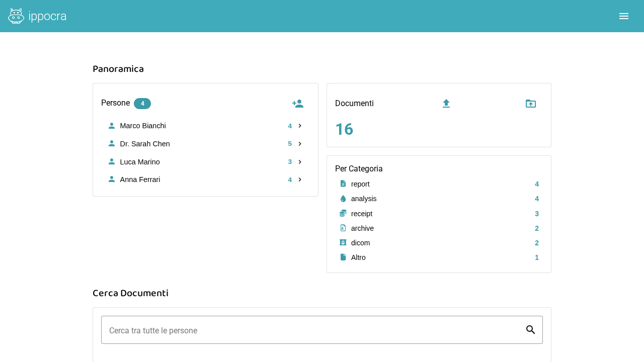The height and width of the screenshot is (362, 644).
Task: Click the receipt coins icon
Action: coord(343,213)
